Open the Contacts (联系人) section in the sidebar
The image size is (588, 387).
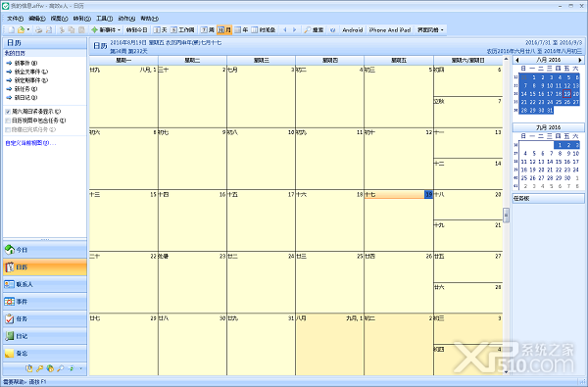click(x=45, y=284)
